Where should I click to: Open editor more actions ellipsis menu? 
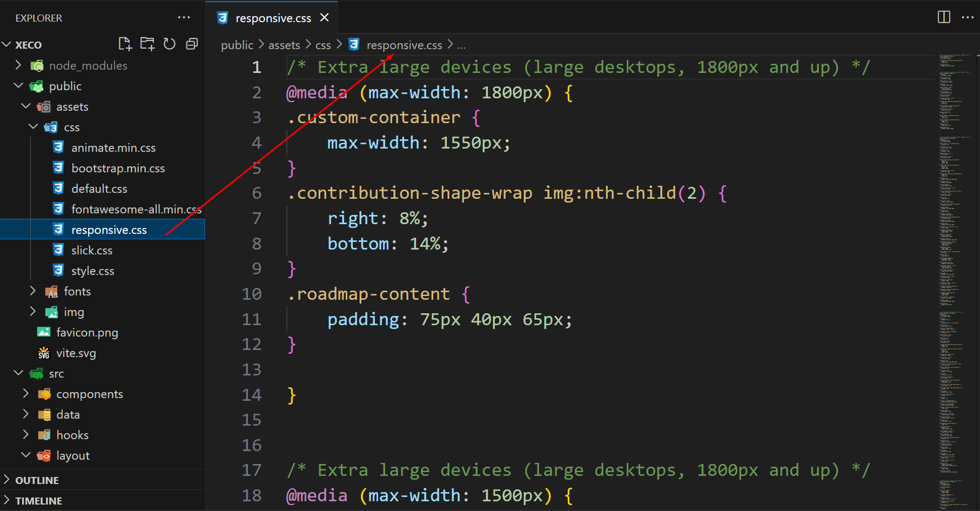(968, 17)
